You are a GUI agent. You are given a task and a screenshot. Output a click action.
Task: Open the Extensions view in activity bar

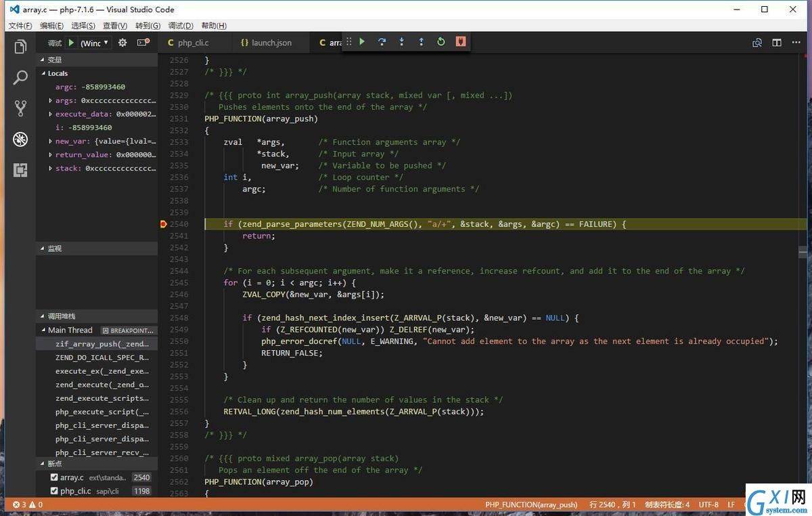[20, 170]
